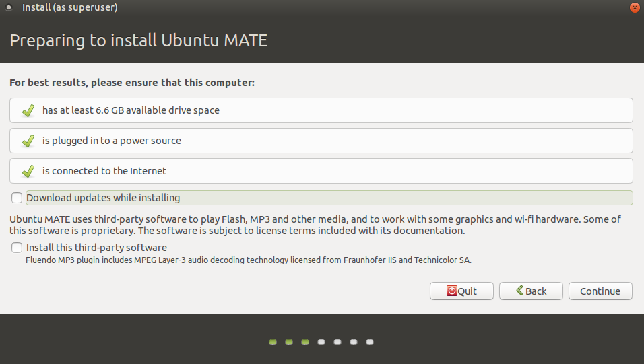The height and width of the screenshot is (364, 644).
Task: Click the checkmark next to power source
Action: [28, 141]
